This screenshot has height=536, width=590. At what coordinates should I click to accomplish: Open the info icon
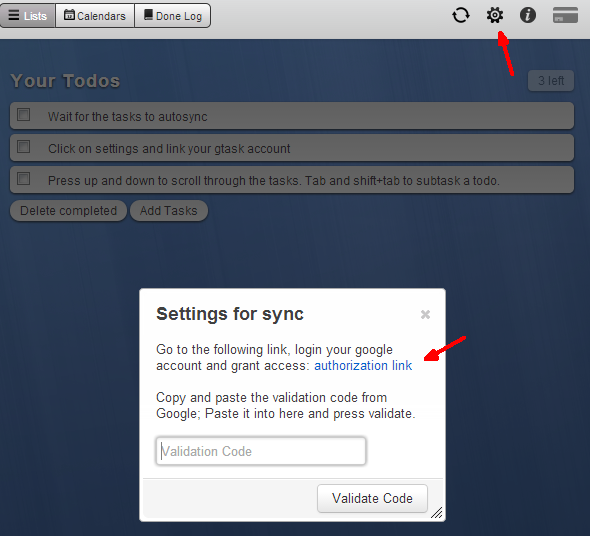[528, 15]
